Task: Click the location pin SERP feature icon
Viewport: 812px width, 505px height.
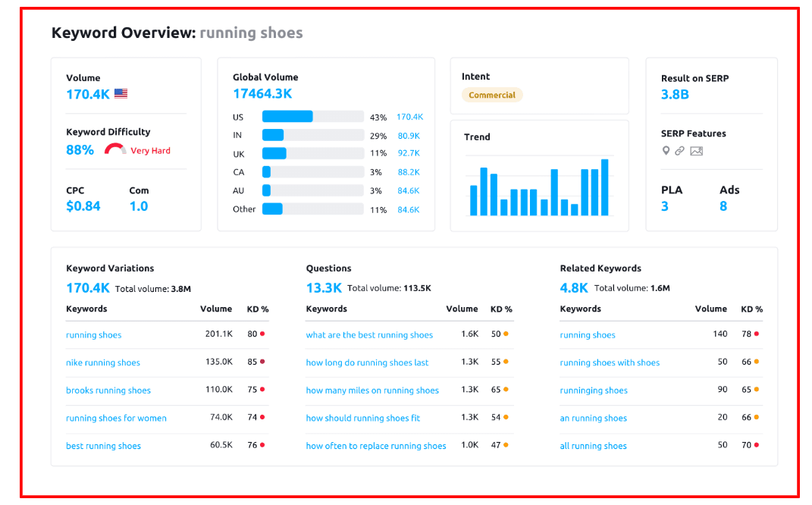Action: pyautogui.click(x=666, y=151)
